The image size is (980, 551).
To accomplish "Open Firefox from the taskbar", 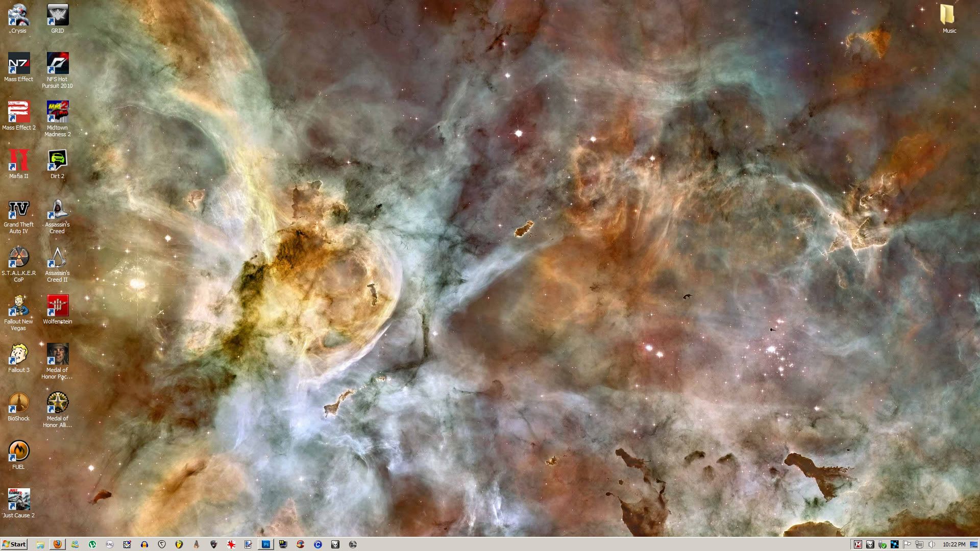I will [57, 544].
